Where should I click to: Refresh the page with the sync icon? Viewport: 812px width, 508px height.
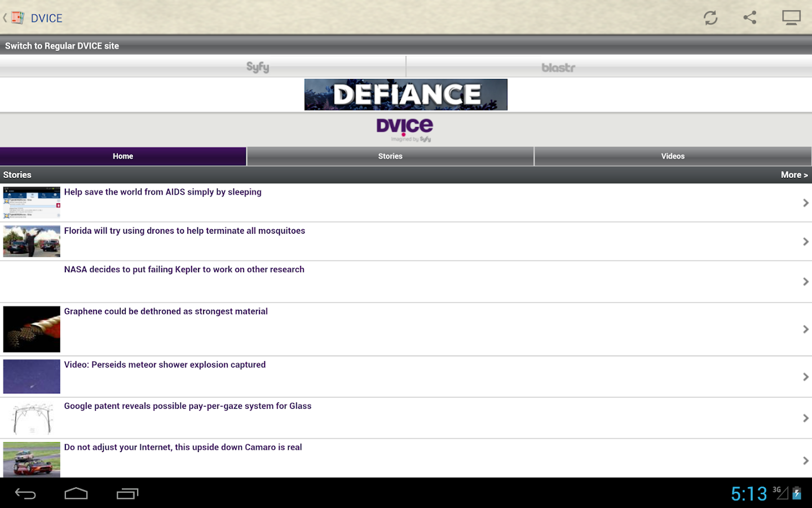710,18
